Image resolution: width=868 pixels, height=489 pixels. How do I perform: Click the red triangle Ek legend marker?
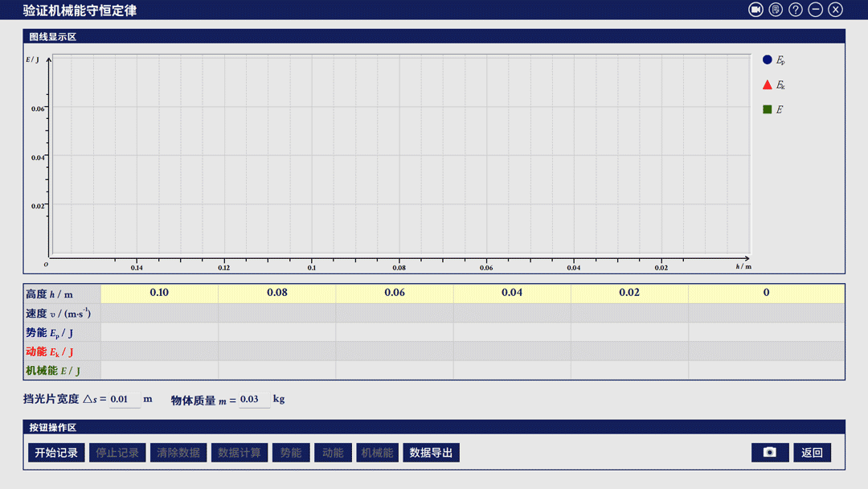tap(768, 84)
